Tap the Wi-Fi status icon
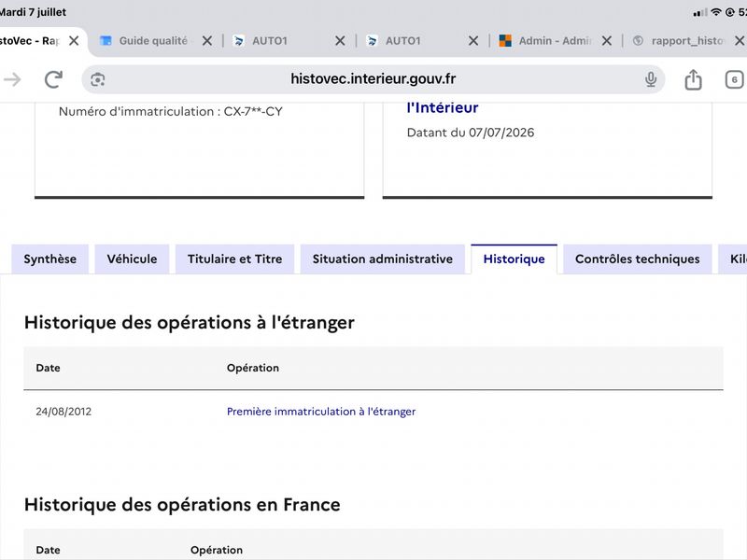Image resolution: width=747 pixels, height=560 pixels. click(715, 12)
